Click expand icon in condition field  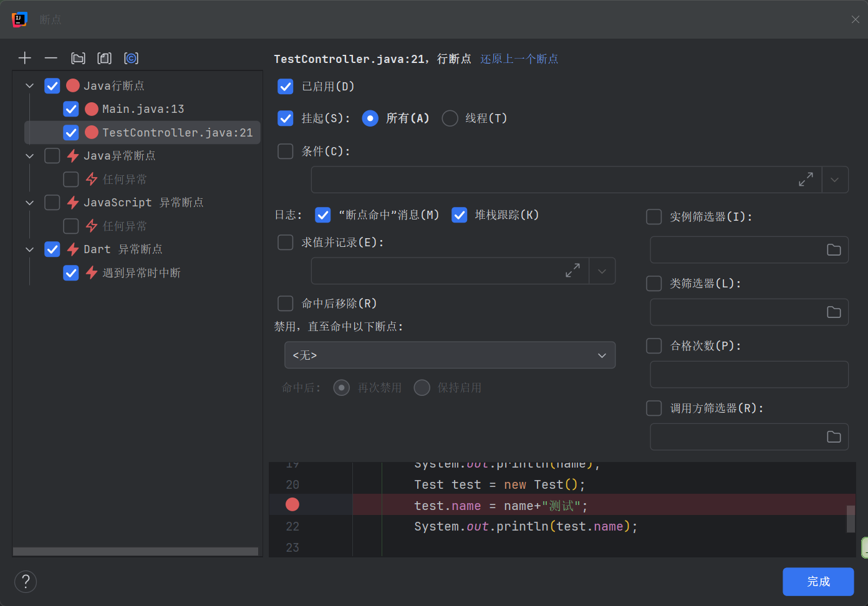pos(806,180)
